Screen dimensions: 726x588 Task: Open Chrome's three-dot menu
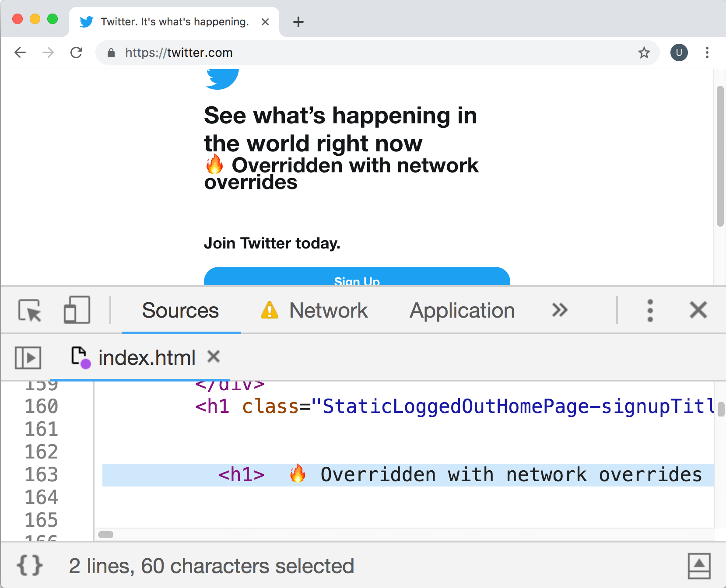707,53
